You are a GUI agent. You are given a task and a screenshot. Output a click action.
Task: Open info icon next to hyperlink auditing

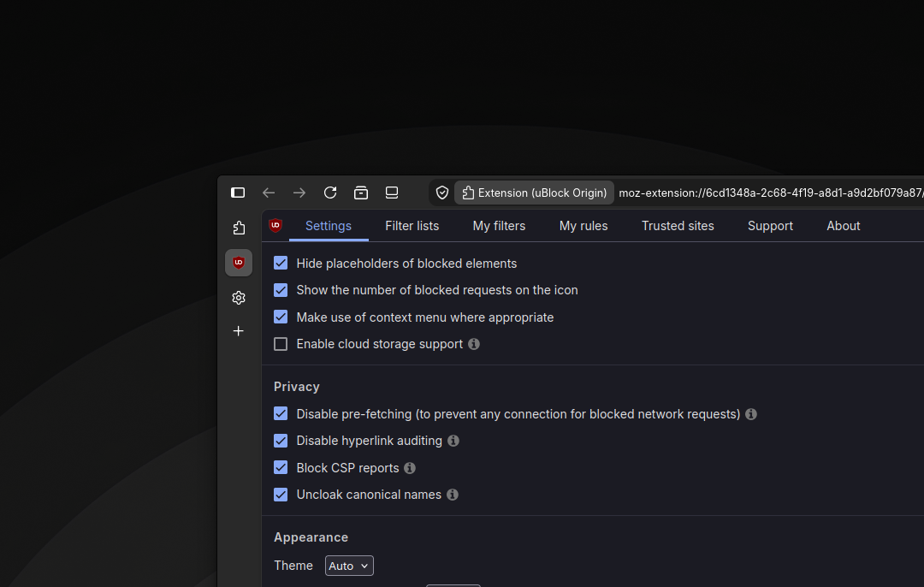(453, 441)
